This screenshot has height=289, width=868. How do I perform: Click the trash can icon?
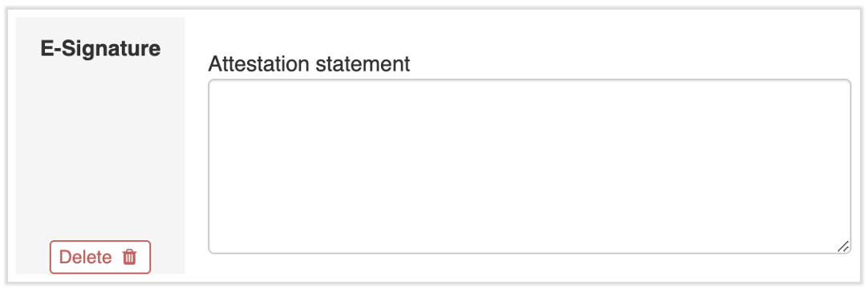(129, 257)
